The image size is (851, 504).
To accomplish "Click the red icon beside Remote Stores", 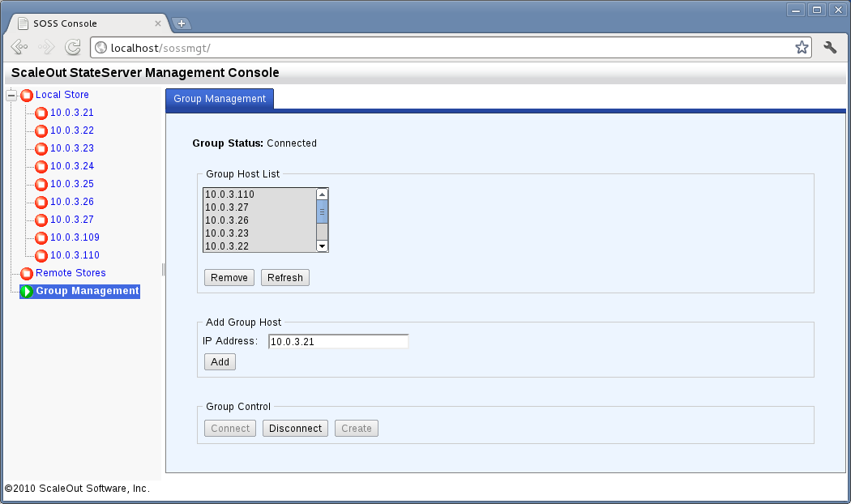I will (x=27, y=274).
